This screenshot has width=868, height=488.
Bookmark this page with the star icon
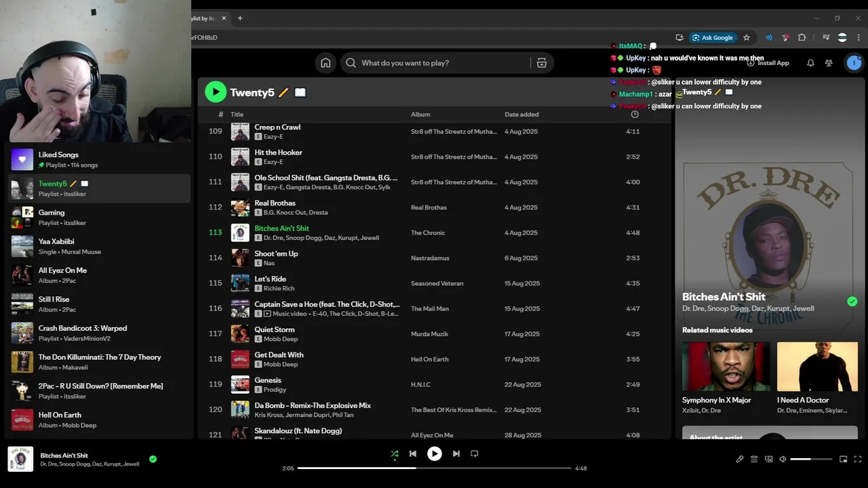[747, 37]
